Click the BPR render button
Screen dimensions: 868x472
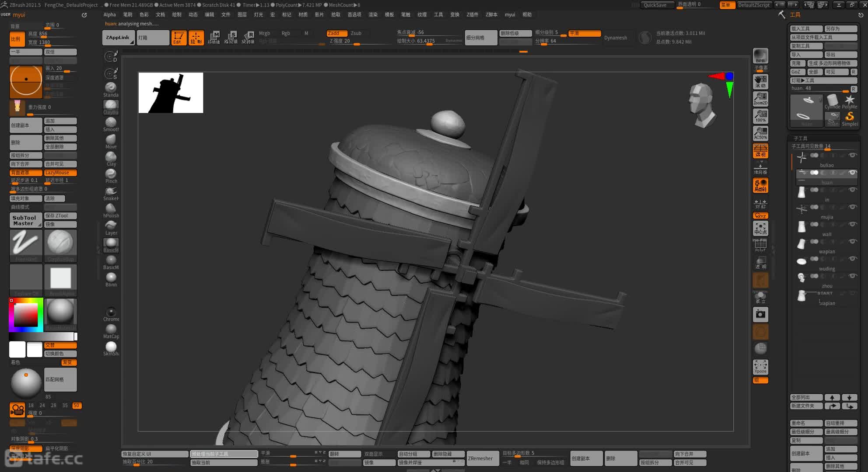coord(760,56)
